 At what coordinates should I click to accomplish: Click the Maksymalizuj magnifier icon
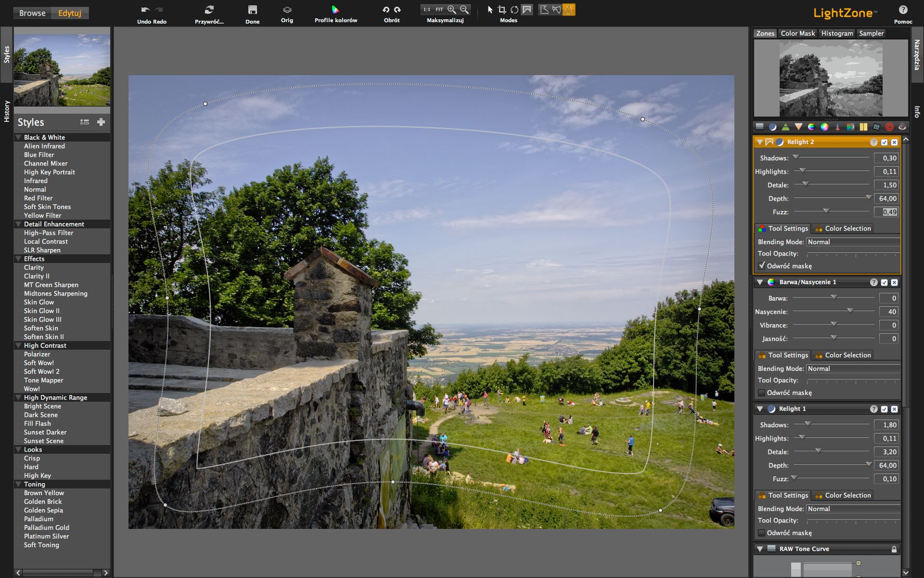click(451, 9)
